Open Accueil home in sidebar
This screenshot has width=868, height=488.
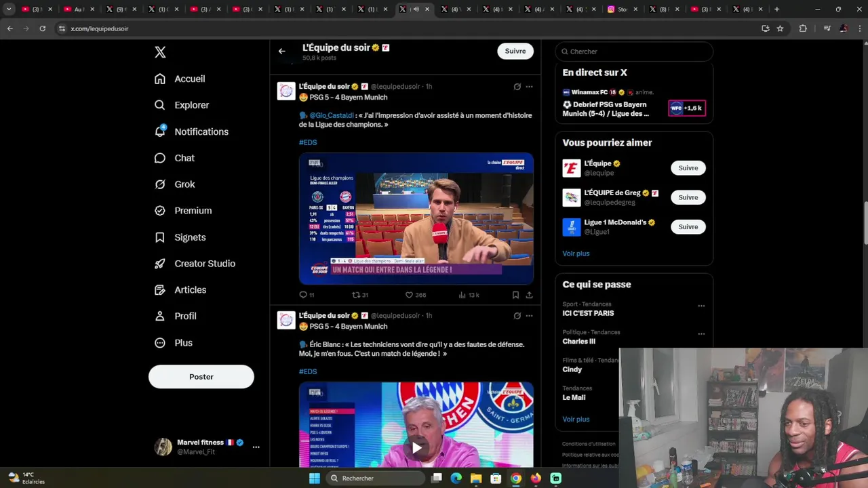tap(180, 79)
